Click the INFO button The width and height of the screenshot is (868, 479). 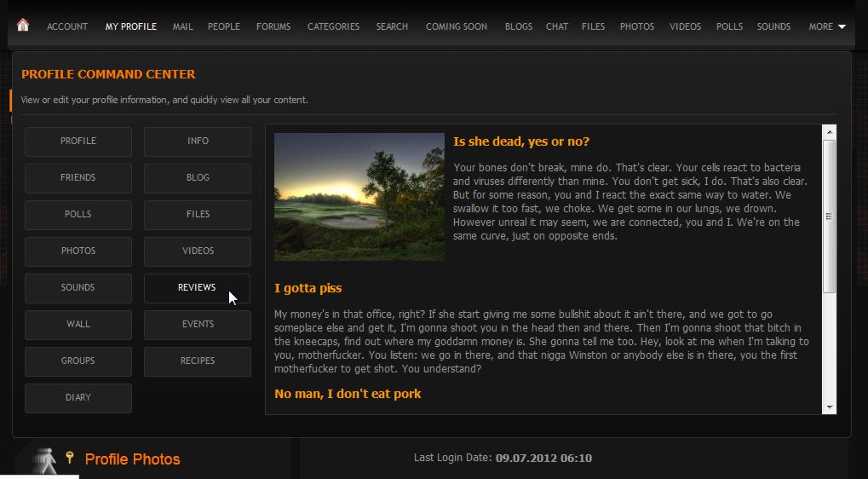(198, 141)
